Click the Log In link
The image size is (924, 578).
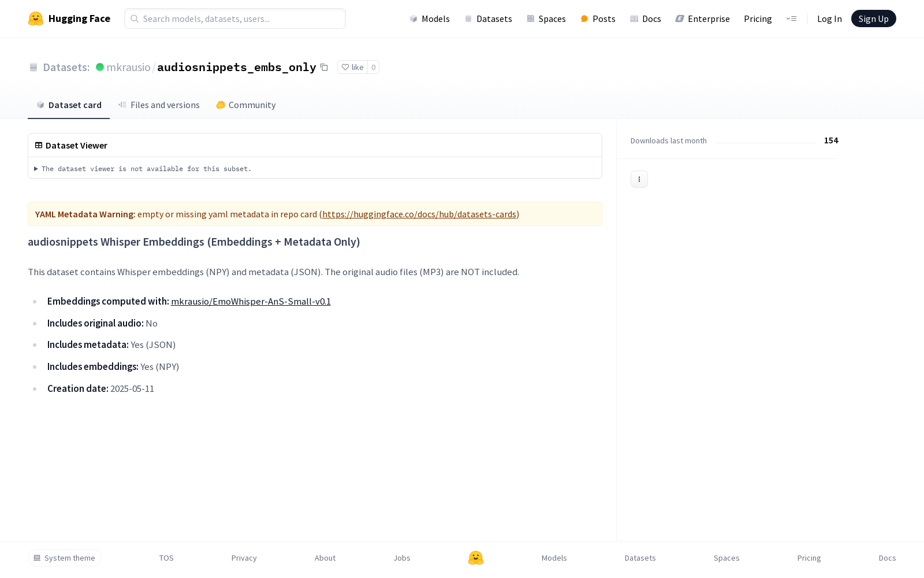point(829,18)
